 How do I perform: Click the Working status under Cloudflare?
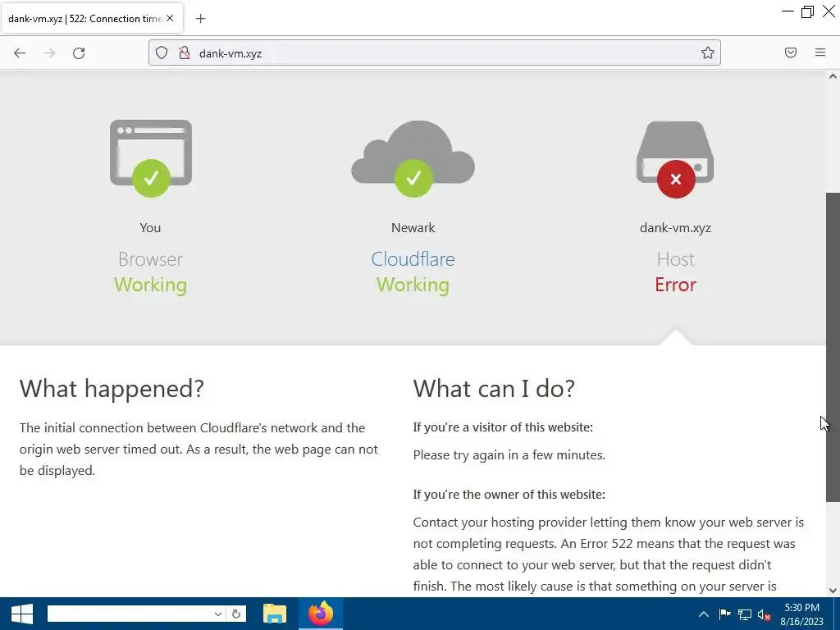[x=413, y=285]
